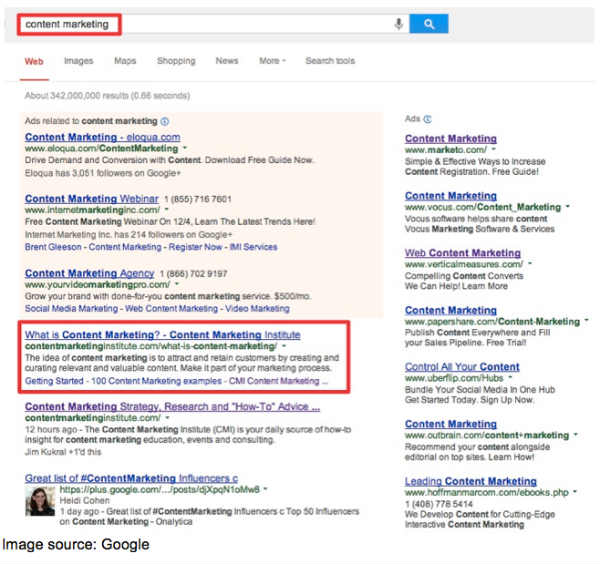
Task: Click the 'Heidi Cohen' author name
Action: point(85,500)
